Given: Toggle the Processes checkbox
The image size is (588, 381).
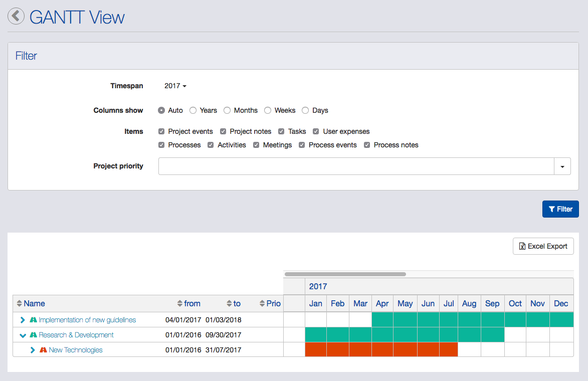Looking at the screenshot, I should coord(161,145).
